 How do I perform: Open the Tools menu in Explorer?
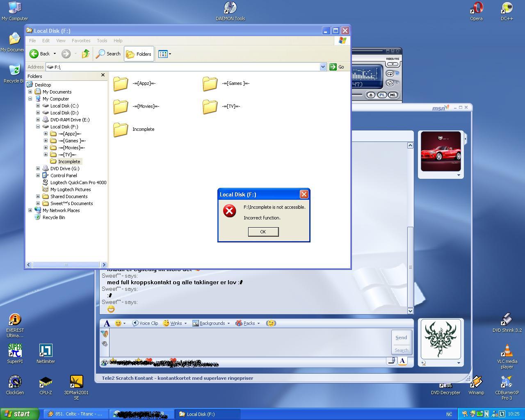click(x=102, y=41)
